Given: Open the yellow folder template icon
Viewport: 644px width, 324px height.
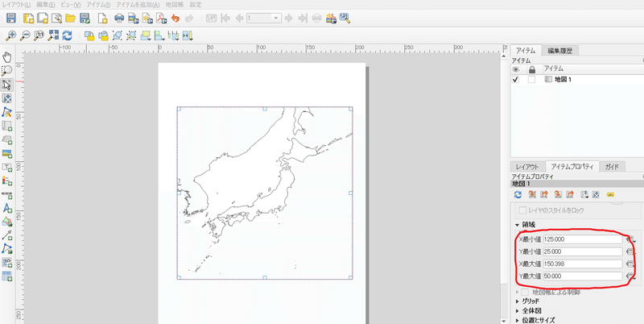Looking at the screenshot, I should pyautogui.click(x=70, y=18).
